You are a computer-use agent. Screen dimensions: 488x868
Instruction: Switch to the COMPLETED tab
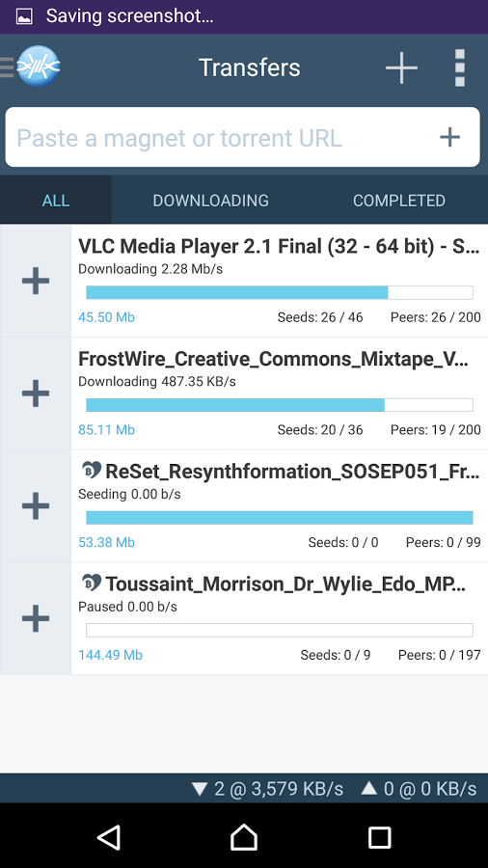(399, 201)
